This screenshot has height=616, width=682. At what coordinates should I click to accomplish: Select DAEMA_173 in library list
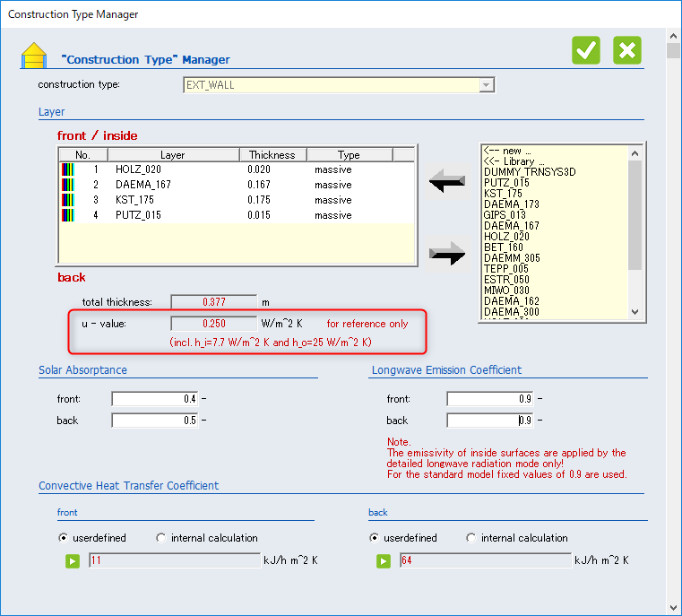pos(511,204)
